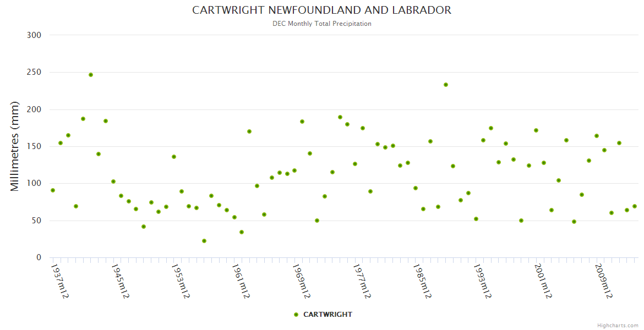Toggle the CARTWRIGHT series legend label
This screenshot has height=330, width=644.
328,315
